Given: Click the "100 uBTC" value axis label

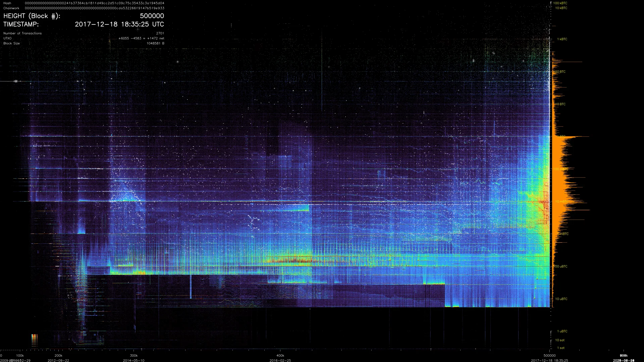Looking at the screenshot, I should 560,266.
